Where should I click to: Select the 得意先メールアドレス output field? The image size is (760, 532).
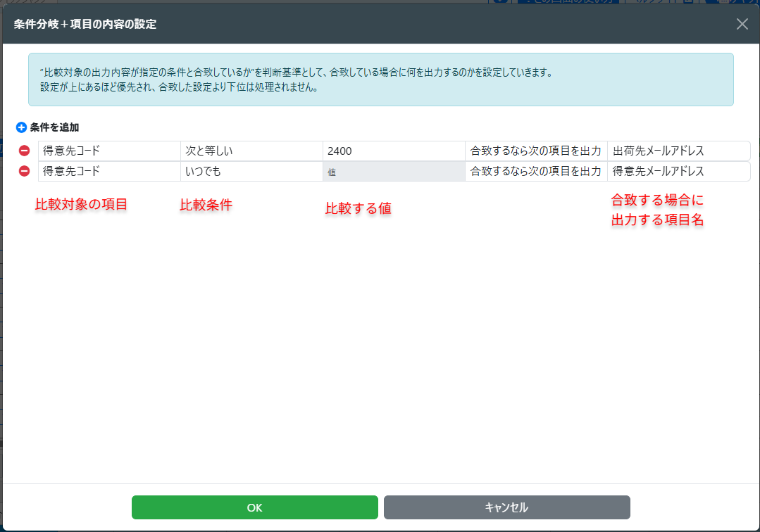678,171
